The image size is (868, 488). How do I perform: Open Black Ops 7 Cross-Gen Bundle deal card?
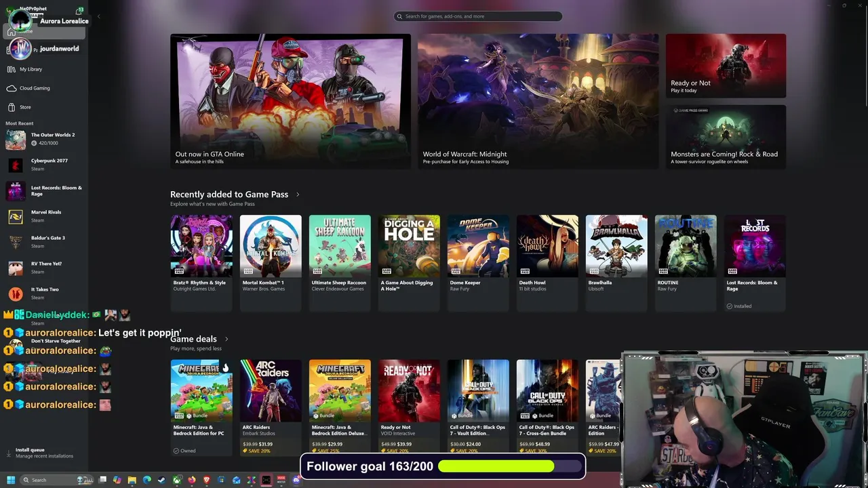click(547, 407)
